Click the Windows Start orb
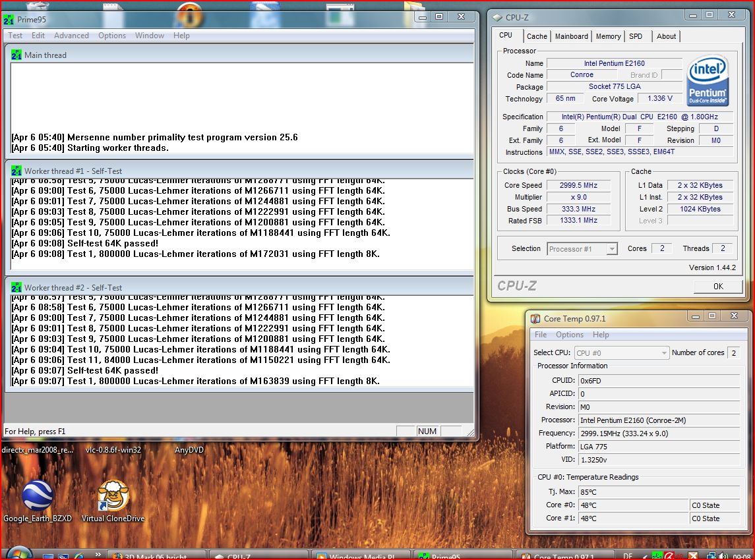The width and height of the screenshot is (755, 560). click(19, 554)
